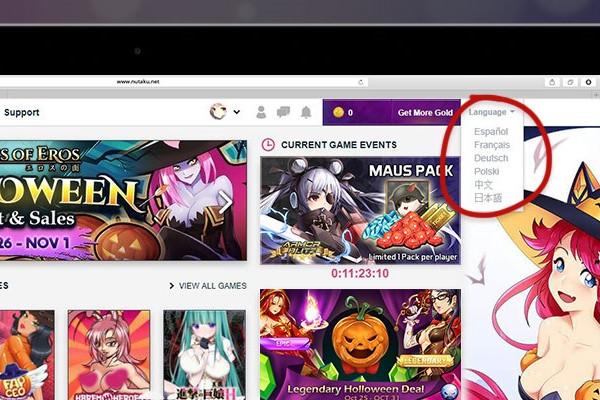Open the chat messages icon
Image resolution: width=600 pixels, height=400 pixels.
[283, 112]
